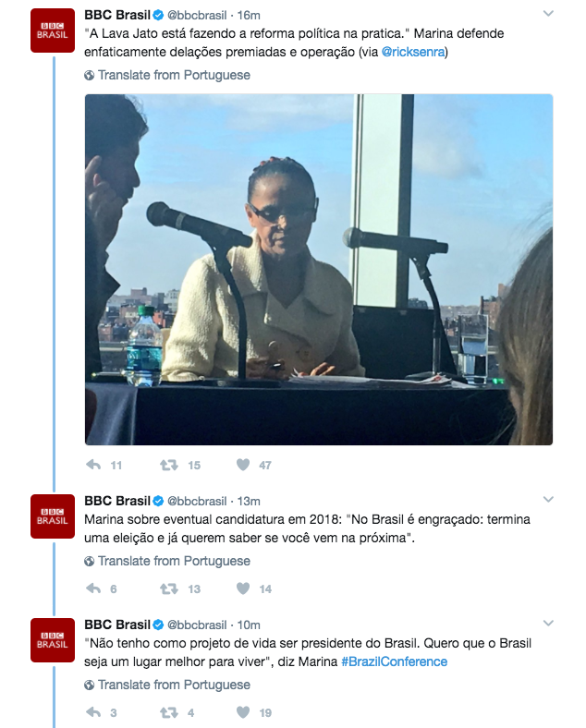Like the tweet with 14 likes

[x=243, y=588]
